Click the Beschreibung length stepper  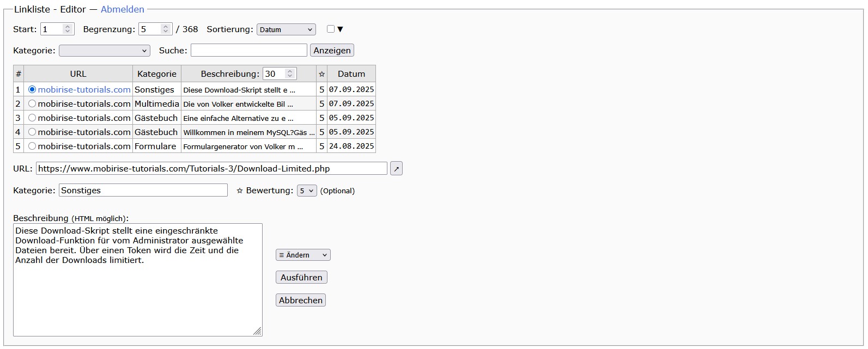point(290,74)
